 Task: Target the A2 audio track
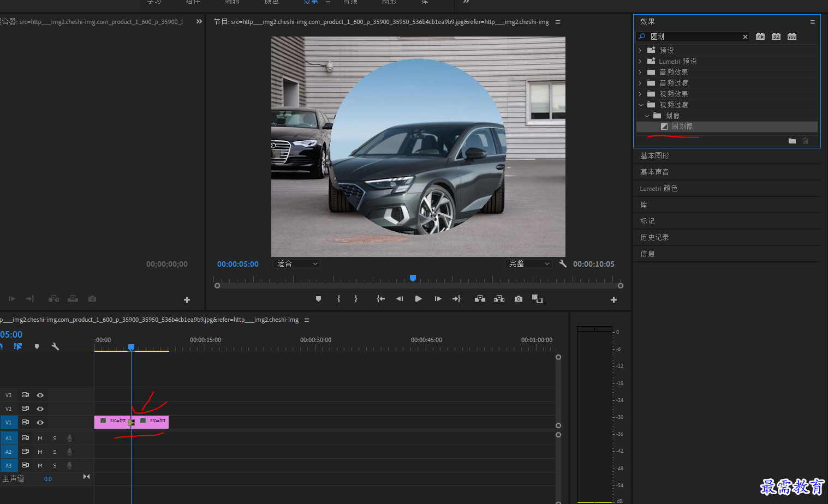pyautogui.click(x=9, y=452)
